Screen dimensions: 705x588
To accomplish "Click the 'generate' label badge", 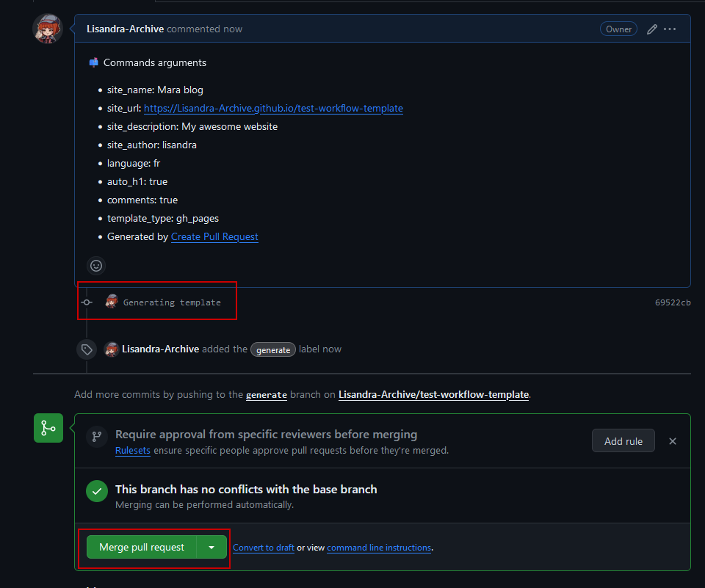I will [273, 349].
